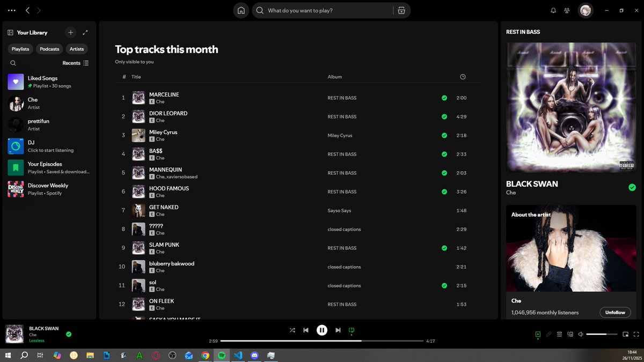This screenshot has height=362, width=644.
Task: Filter library by Playlists
Action: 20,49
